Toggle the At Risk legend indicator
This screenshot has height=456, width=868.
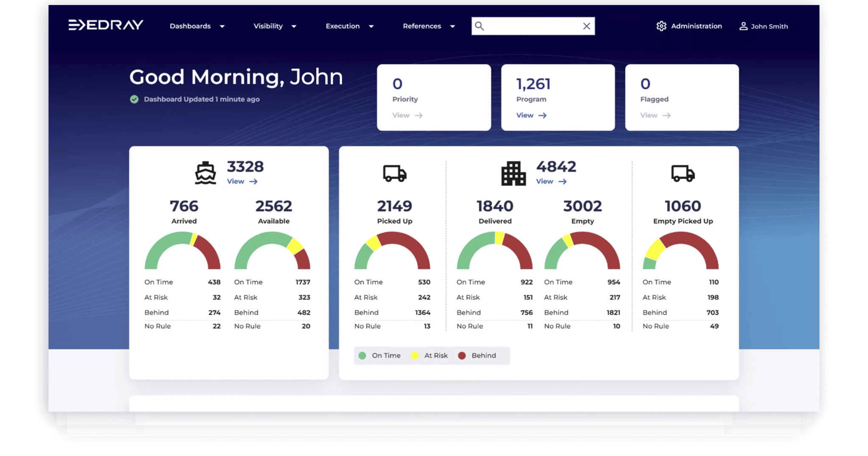415,356
